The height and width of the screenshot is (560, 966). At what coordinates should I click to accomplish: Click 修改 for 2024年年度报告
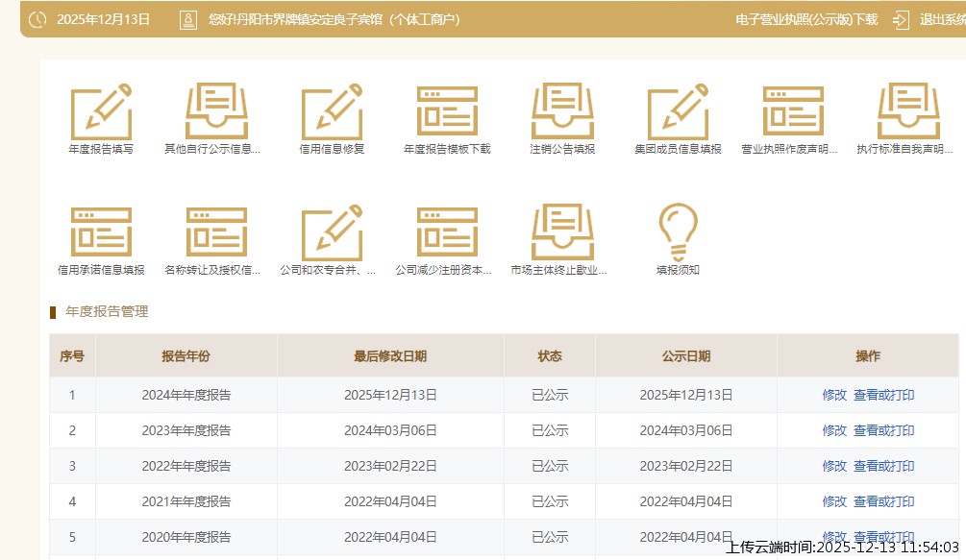(834, 395)
